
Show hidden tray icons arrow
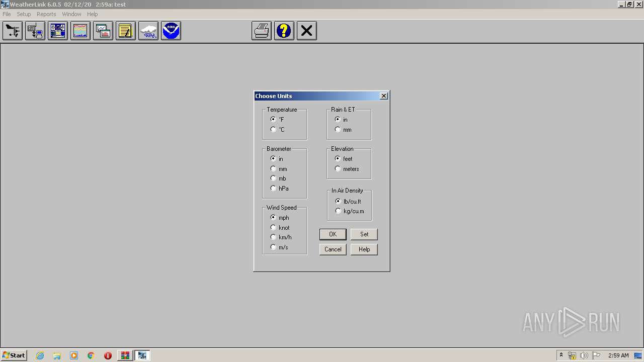point(561,355)
